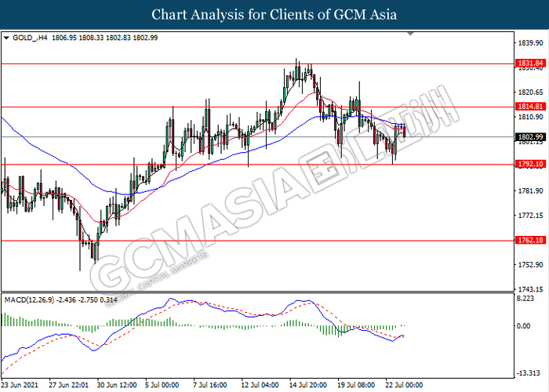This screenshot has height=392, width=549.
Task: Click the 1839.90 price axis value
Action: pyautogui.click(x=530, y=42)
